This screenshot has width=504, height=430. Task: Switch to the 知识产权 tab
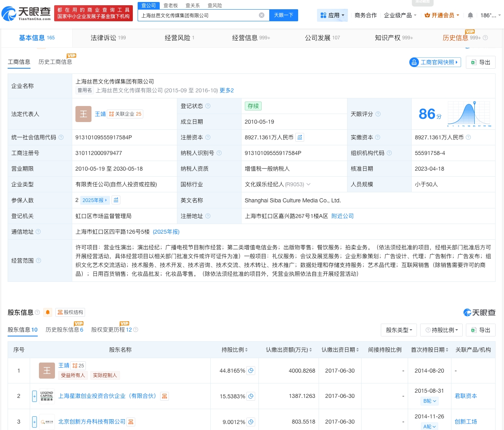coord(394,38)
